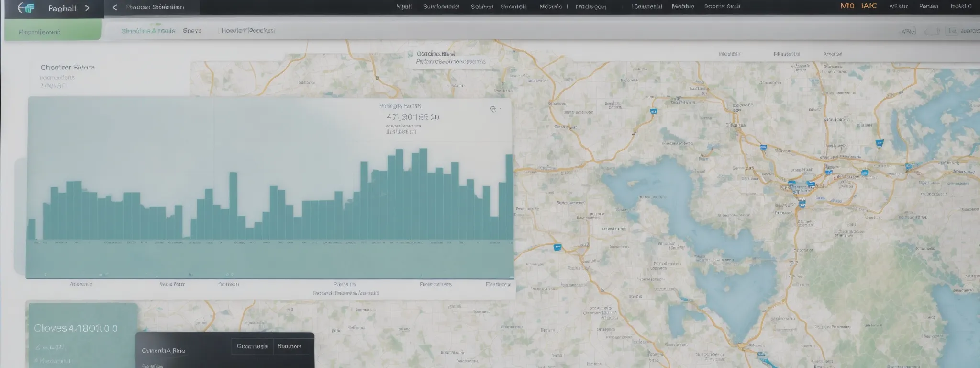The image size is (980, 368).
Task: Click the back arrow beside Floooks Soinitiien
Action: (115, 7)
